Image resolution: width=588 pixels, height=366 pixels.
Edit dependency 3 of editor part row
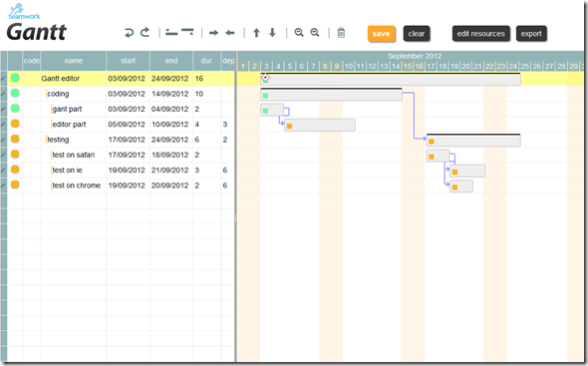pyautogui.click(x=225, y=125)
